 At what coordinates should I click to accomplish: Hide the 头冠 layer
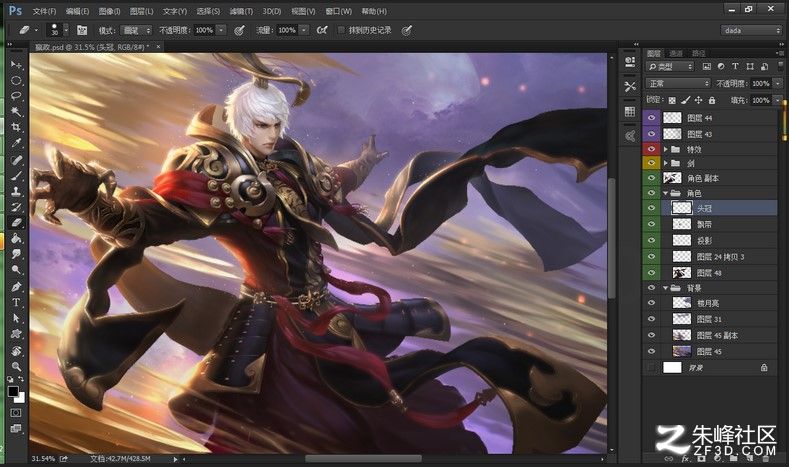pyautogui.click(x=652, y=208)
